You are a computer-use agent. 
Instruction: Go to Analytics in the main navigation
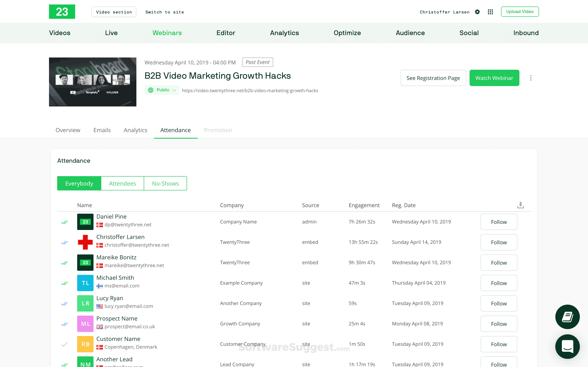284,33
